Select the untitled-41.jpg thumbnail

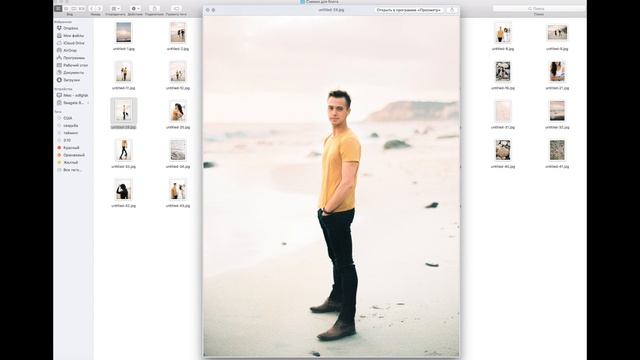(557, 150)
